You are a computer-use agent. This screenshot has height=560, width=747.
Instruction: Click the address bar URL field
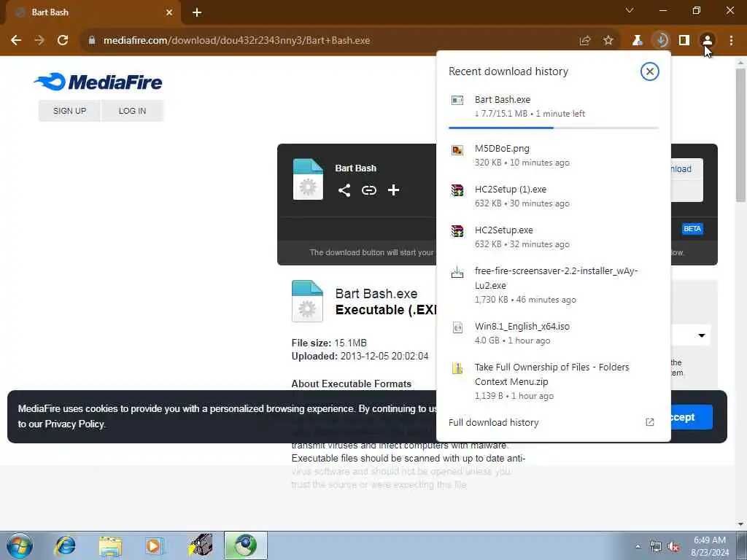pyautogui.click(x=329, y=41)
